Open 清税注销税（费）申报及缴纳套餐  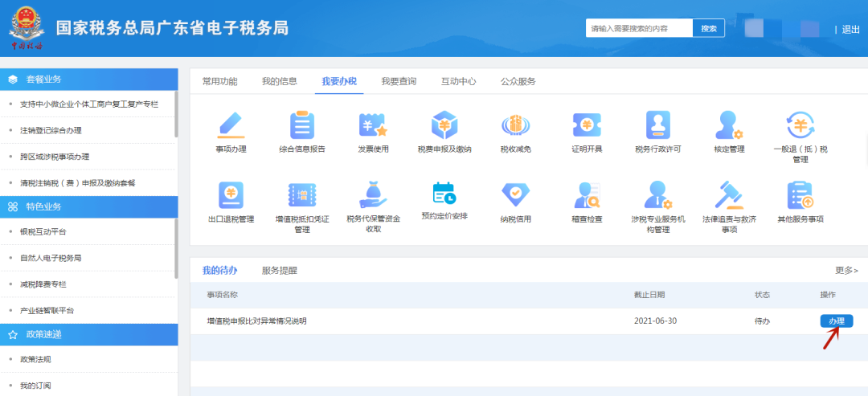77,183
